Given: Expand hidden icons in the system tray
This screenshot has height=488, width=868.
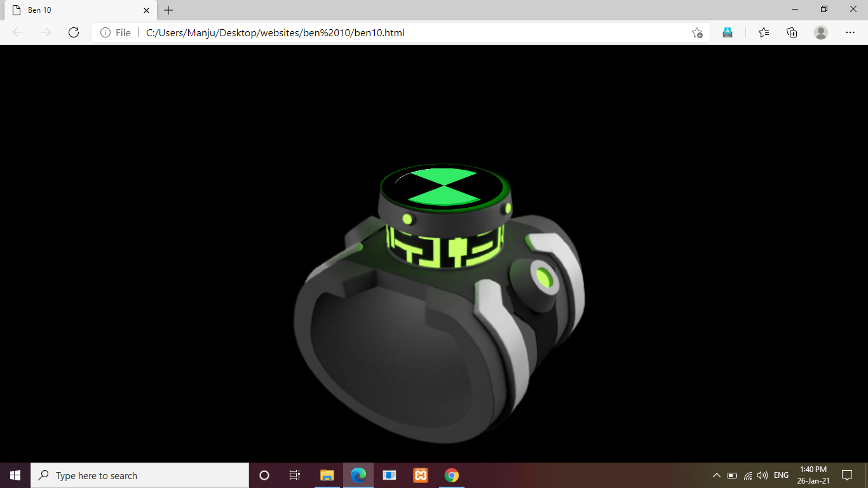Looking at the screenshot, I should 716,475.
